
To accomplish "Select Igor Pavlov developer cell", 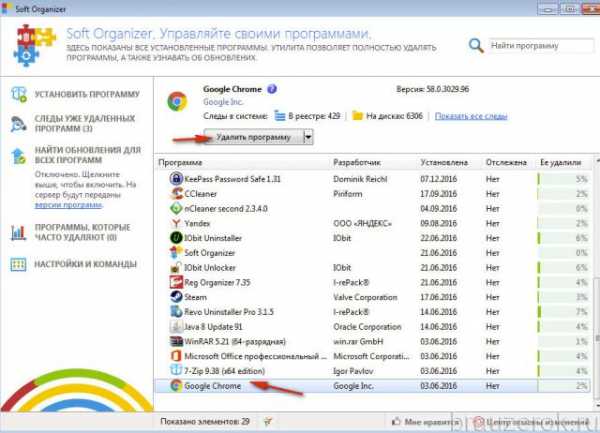I will pyautogui.click(x=353, y=371).
